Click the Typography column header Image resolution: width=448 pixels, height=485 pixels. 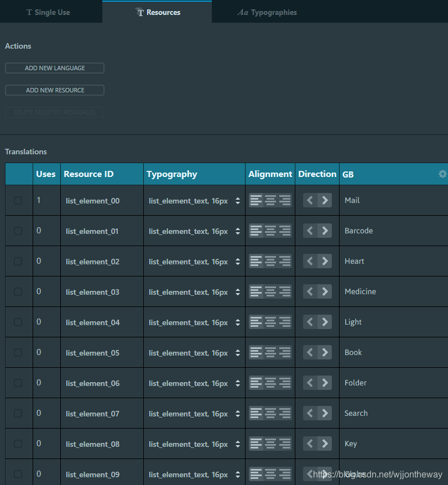(x=194, y=174)
